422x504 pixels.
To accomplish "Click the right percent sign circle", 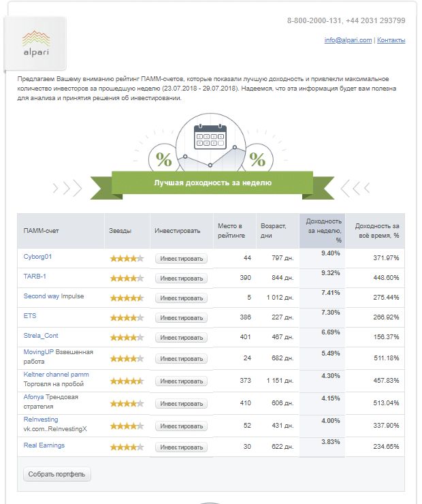I will click(257, 159).
